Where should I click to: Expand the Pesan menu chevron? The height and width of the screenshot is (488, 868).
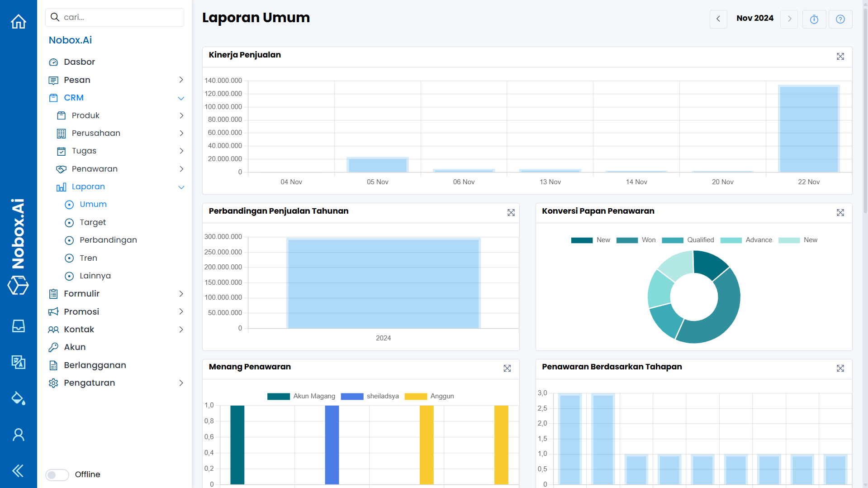click(181, 80)
